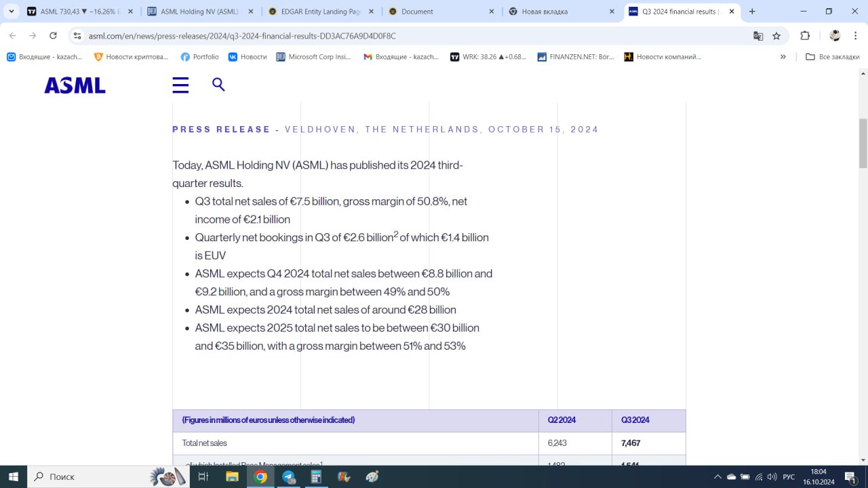
Task: Open the taskbar clock and date
Action: (818, 477)
